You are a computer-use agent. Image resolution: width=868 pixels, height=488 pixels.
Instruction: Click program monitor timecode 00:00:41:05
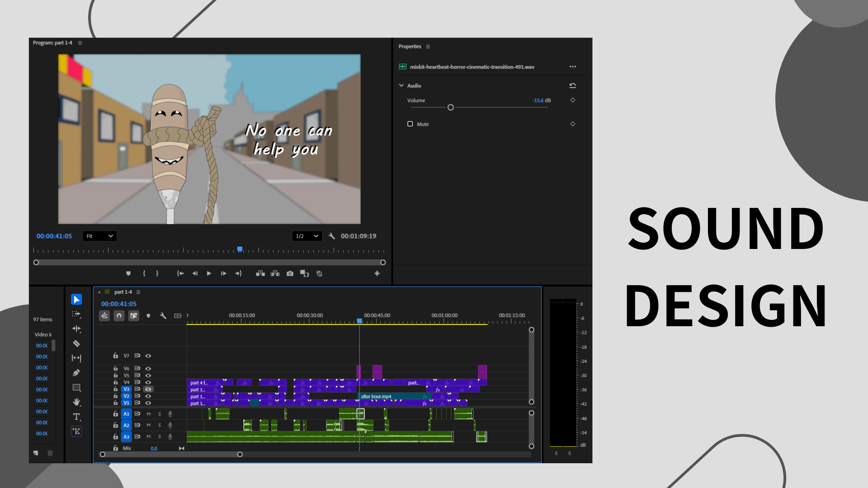(x=54, y=236)
